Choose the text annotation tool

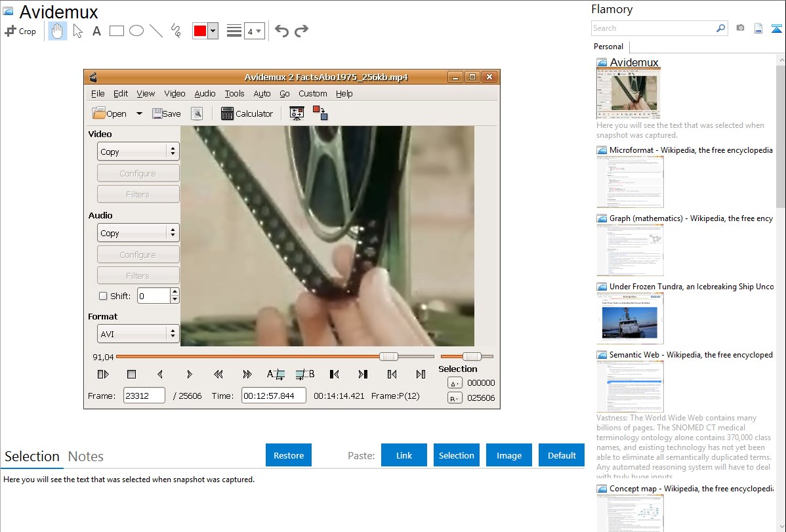tap(96, 31)
